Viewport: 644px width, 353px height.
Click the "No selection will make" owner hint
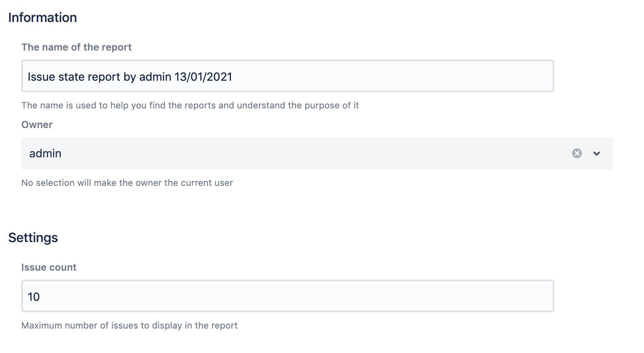point(127,183)
